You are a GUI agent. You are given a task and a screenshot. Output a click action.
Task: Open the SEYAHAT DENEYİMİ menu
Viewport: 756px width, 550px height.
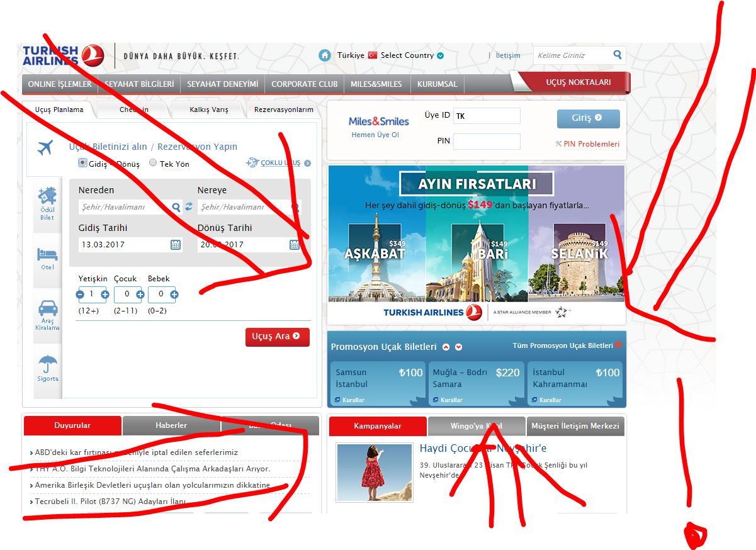223,84
